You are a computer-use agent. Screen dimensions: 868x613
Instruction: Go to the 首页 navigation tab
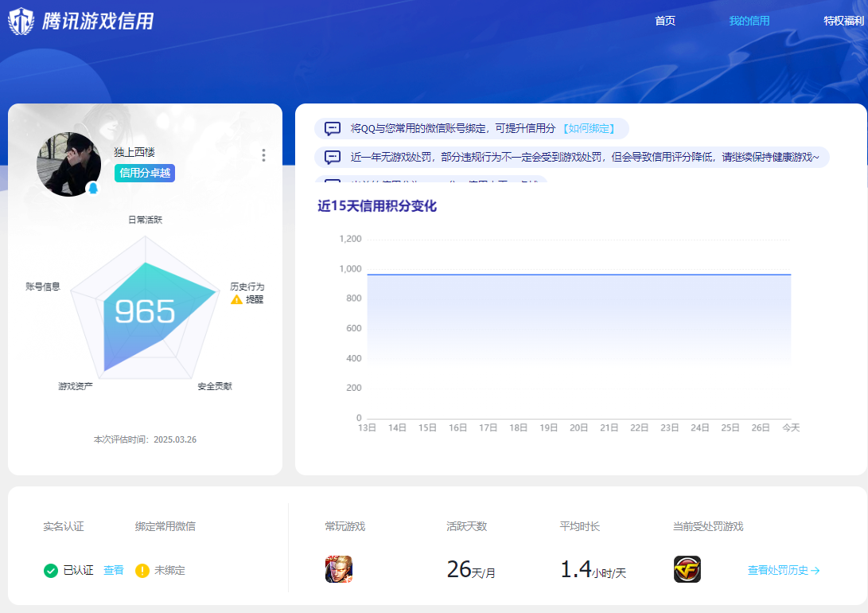click(x=665, y=21)
